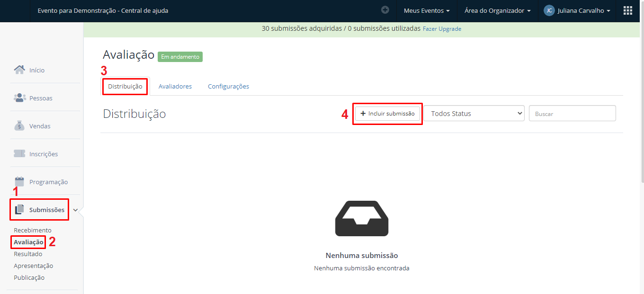Click the plus circle icon in top bar

385,9
